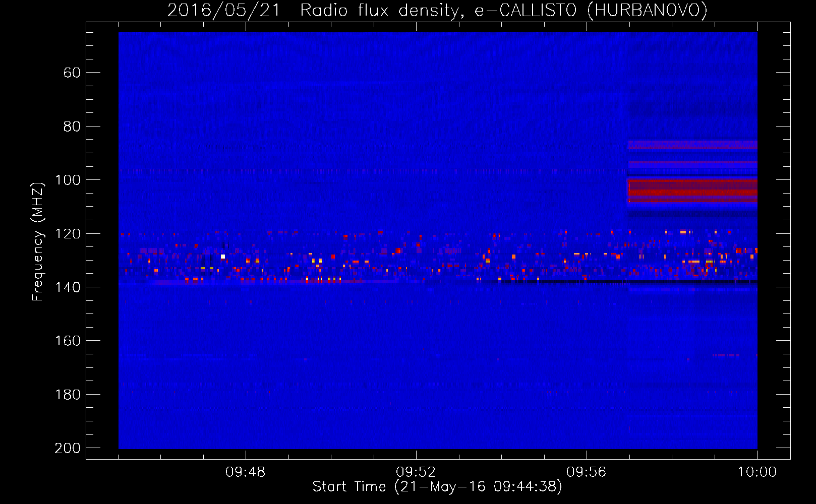Click the 180 frequency tick label
The width and height of the screenshot is (816, 504).
click(68, 395)
